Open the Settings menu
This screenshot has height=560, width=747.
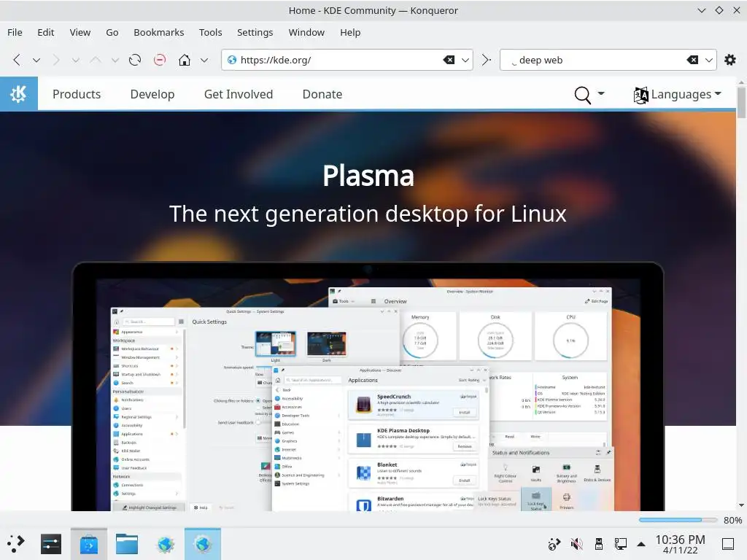pyautogui.click(x=255, y=32)
